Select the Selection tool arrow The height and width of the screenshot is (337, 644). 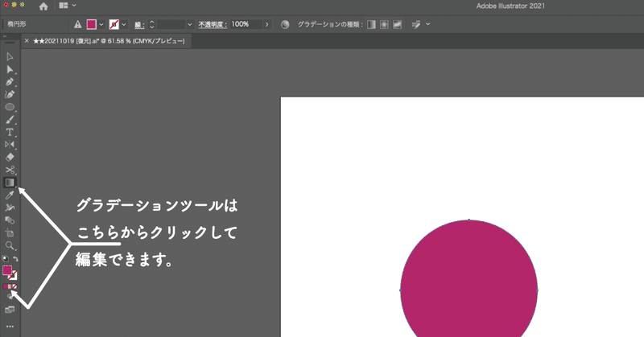(x=10, y=56)
